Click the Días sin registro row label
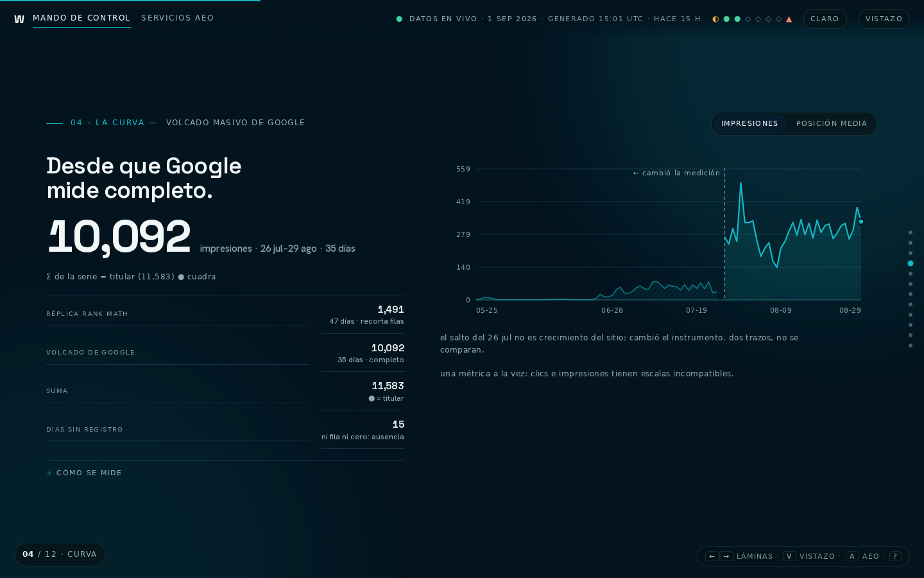924x578 pixels. (x=85, y=430)
